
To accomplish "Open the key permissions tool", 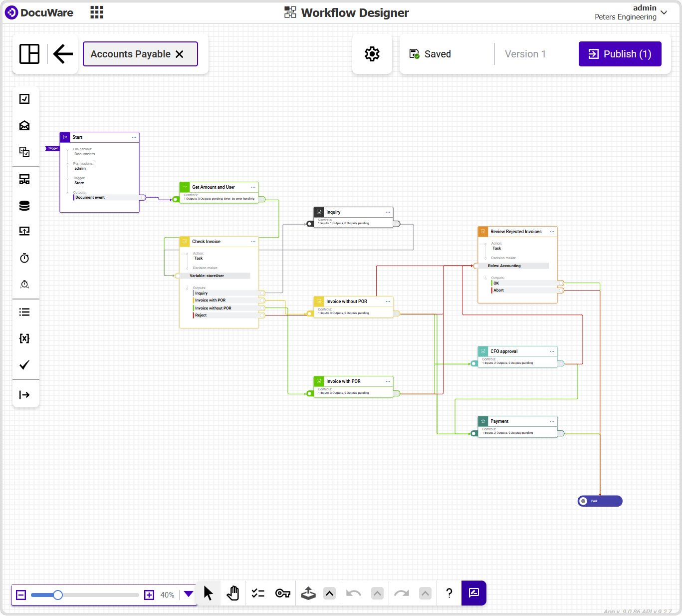I will (x=283, y=593).
